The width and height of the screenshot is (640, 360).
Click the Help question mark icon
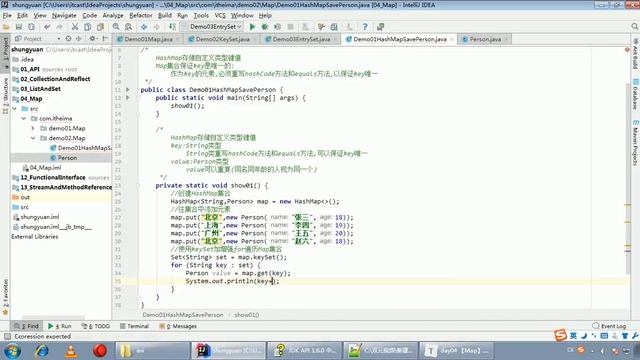click(365, 27)
